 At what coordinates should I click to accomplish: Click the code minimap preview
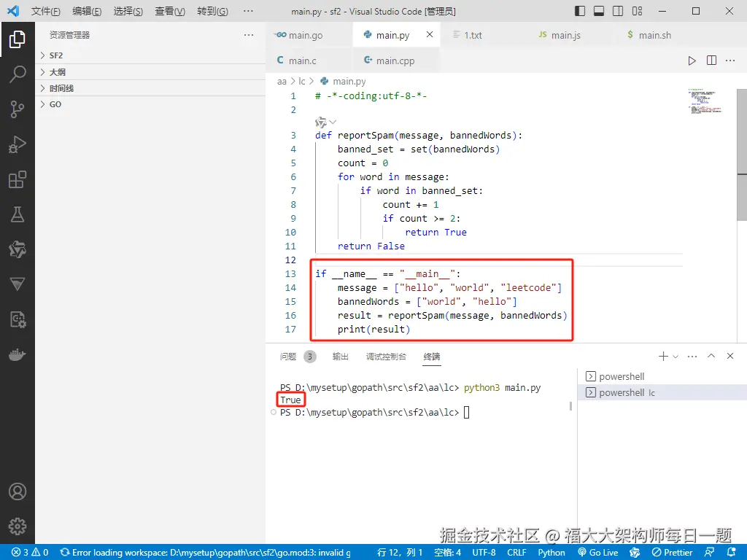(705, 101)
